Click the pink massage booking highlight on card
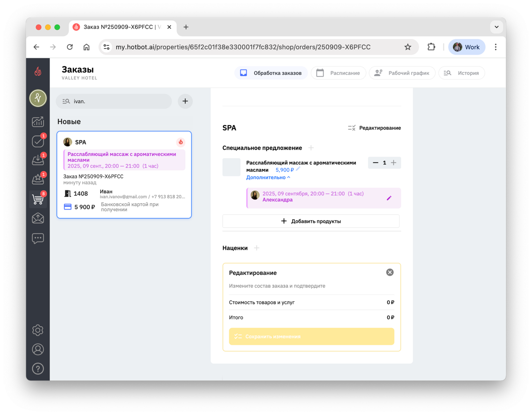This screenshot has height=415, width=532. [124, 160]
